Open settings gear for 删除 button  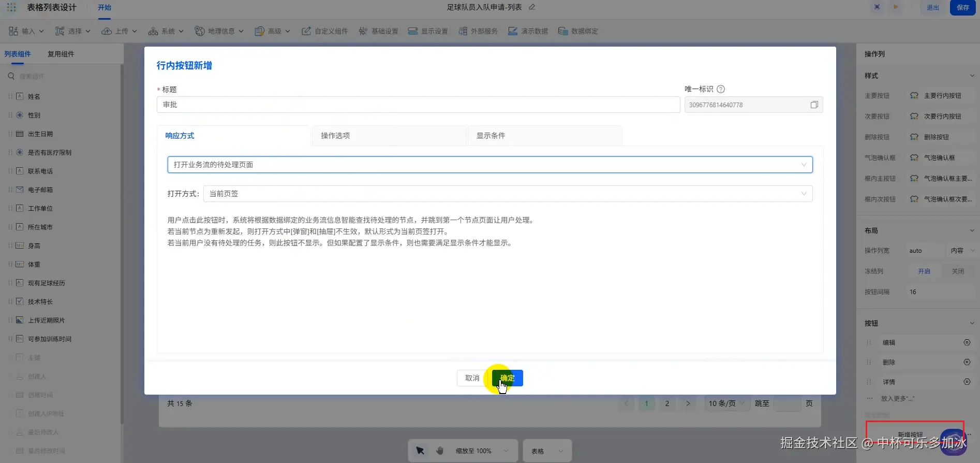967,362
